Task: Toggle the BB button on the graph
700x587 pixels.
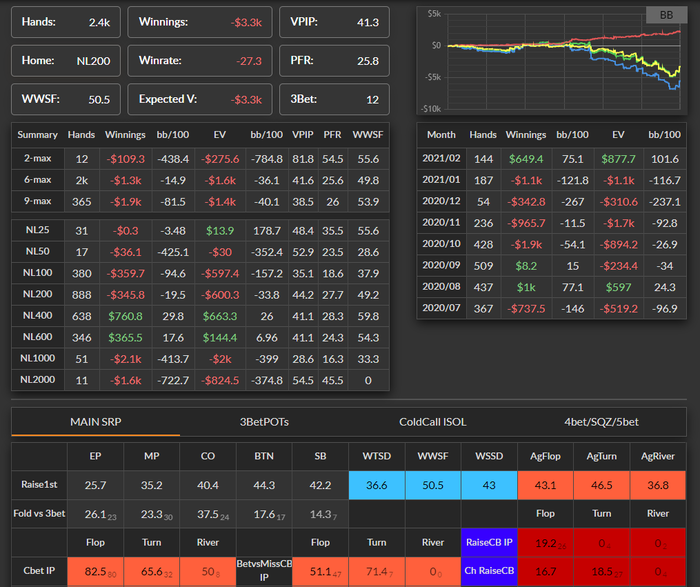Action: coord(666,15)
